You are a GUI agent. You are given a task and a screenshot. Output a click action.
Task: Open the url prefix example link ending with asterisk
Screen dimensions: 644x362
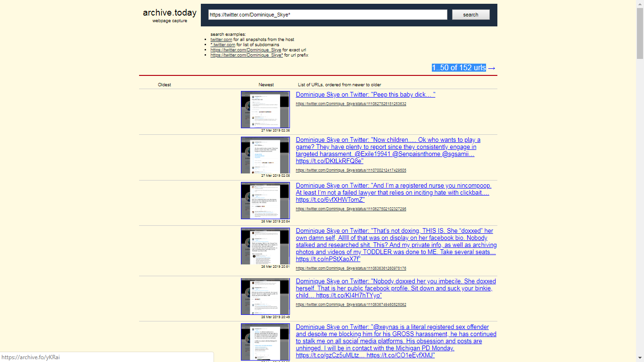(x=247, y=55)
